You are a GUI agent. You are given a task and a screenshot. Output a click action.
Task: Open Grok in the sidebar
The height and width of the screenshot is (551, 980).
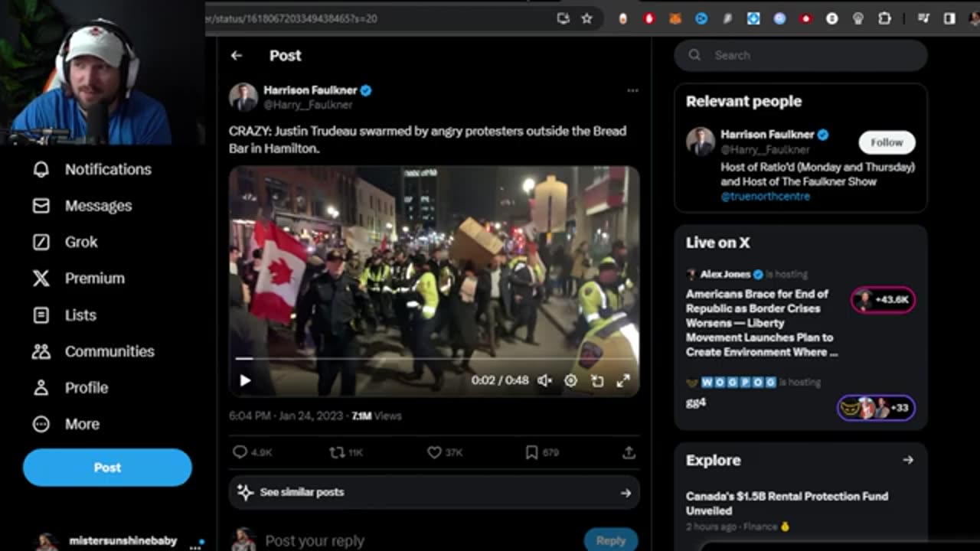pyautogui.click(x=65, y=242)
